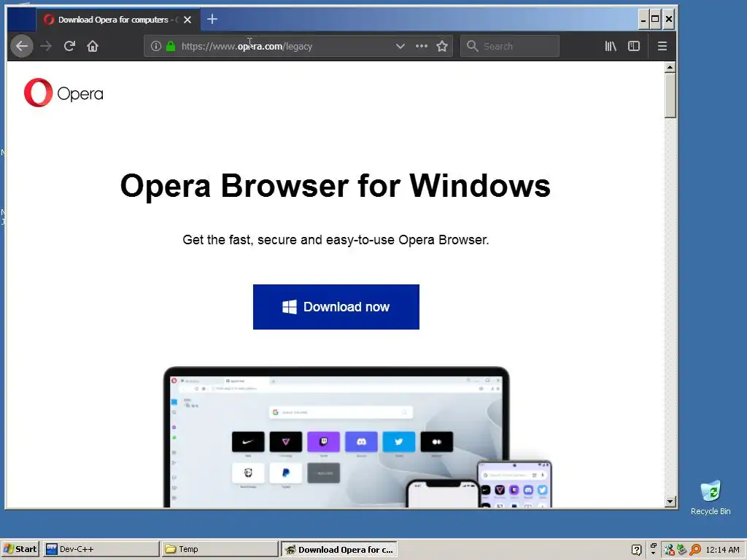Reload the Opera download page
Viewport: 747px width, 560px height.
(69, 46)
